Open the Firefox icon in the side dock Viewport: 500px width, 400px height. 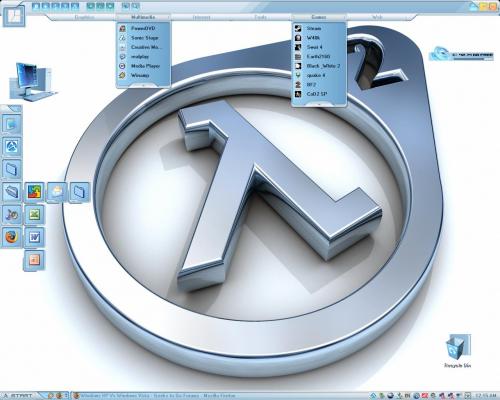point(12,237)
